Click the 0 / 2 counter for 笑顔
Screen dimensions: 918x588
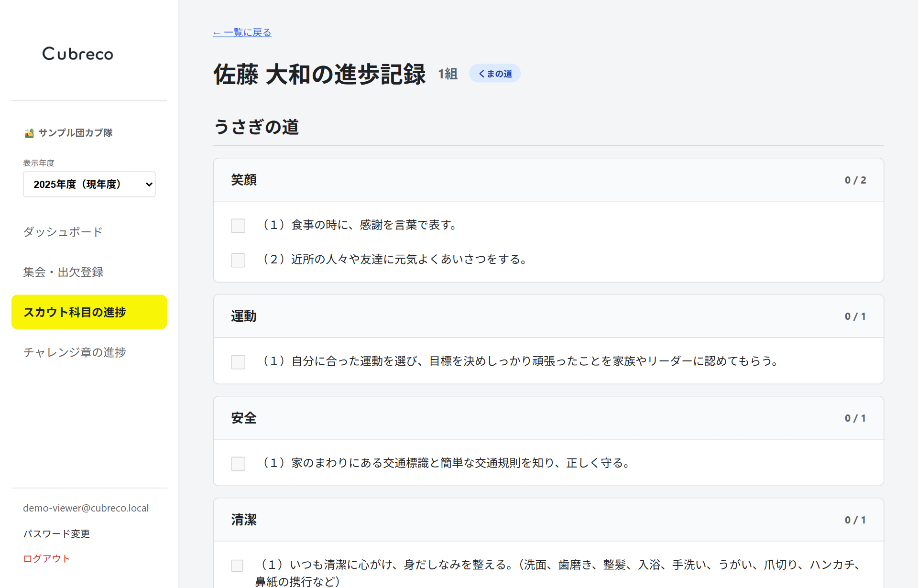(855, 180)
